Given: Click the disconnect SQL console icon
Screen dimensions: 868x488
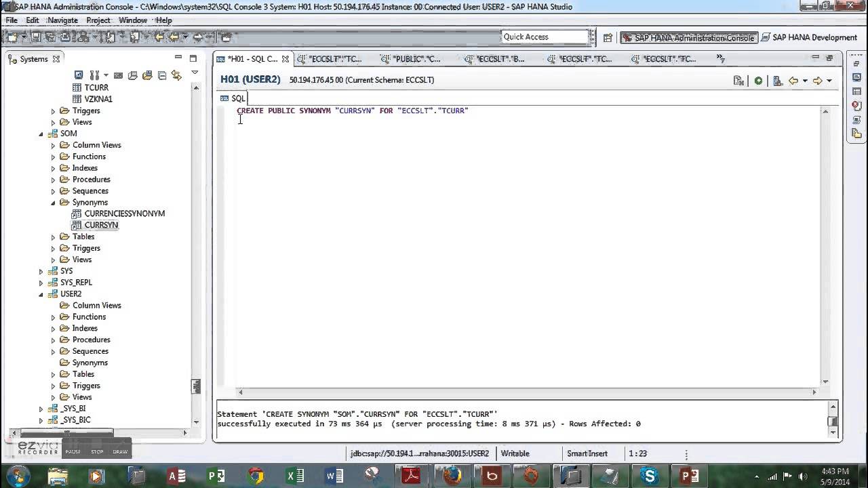Looking at the screenshot, I should tap(739, 81).
